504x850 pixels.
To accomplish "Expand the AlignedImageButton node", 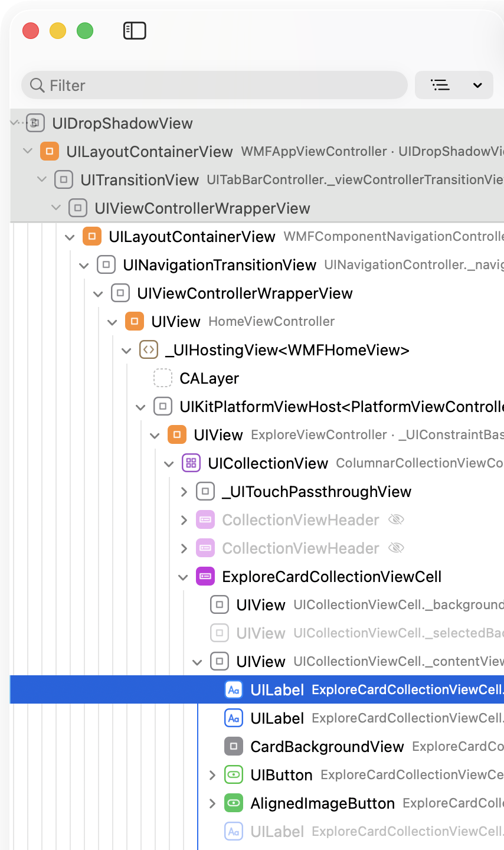I will [x=212, y=803].
